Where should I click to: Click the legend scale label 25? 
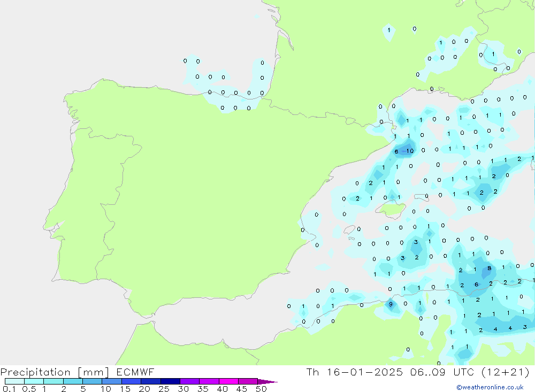pos(164,389)
